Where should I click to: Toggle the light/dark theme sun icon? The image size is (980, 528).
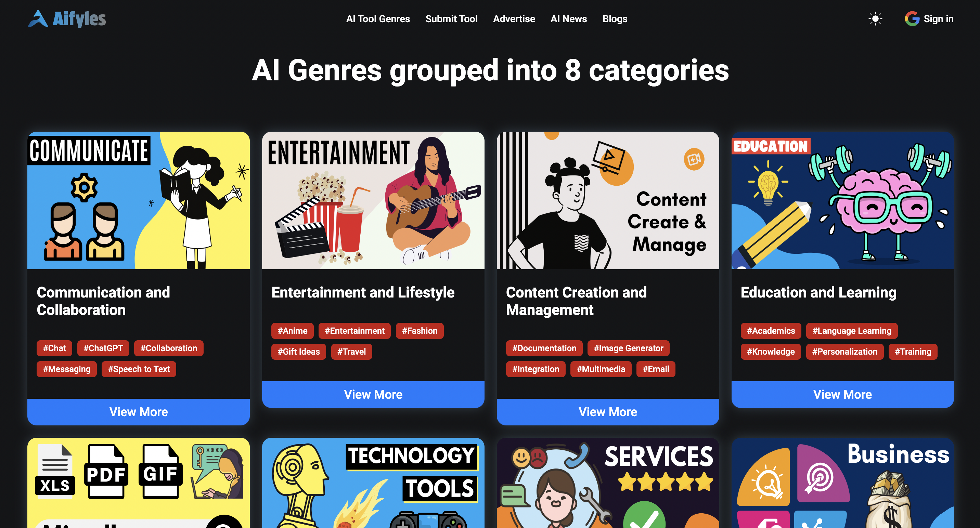click(875, 18)
